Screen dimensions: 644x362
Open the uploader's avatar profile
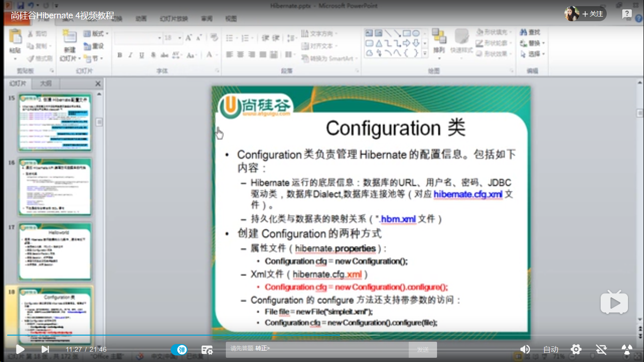(572, 14)
